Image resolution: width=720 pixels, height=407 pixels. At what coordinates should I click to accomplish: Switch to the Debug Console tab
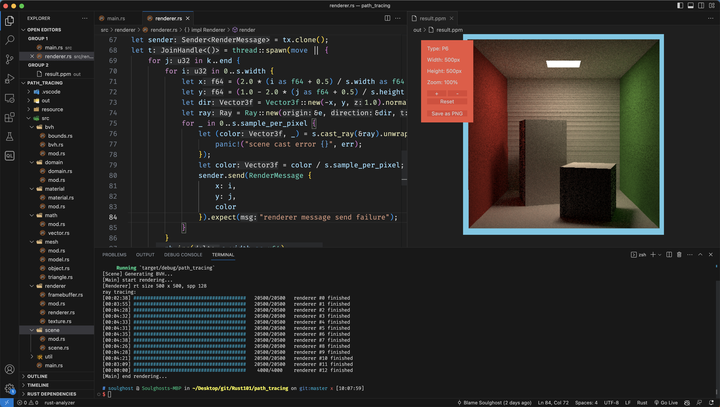[183, 255]
